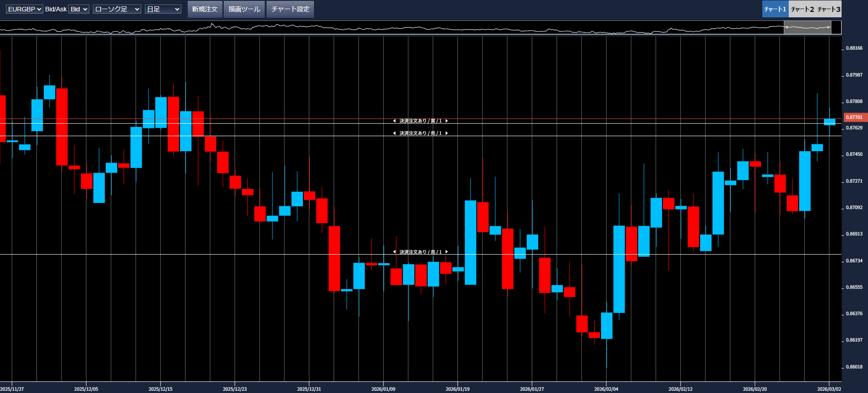Click left arrow on upper 売/1 order label
The height and width of the screenshot is (393, 868).
click(394, 133)
